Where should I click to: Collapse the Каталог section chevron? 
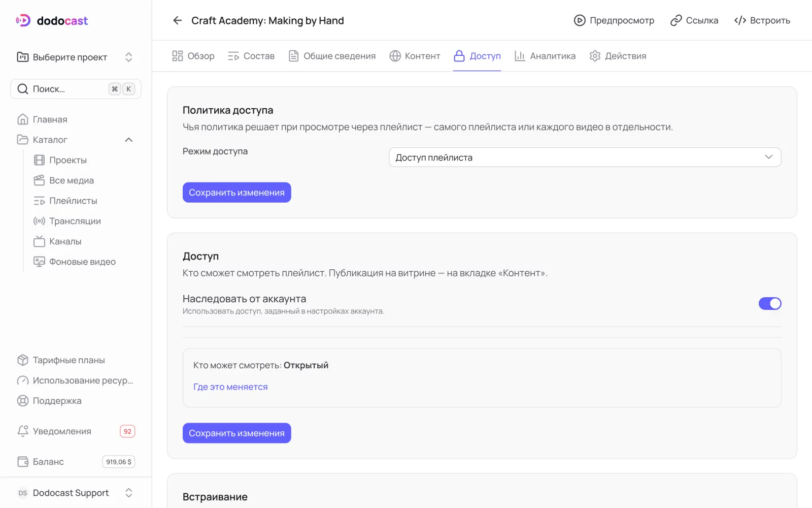[129, 140]
